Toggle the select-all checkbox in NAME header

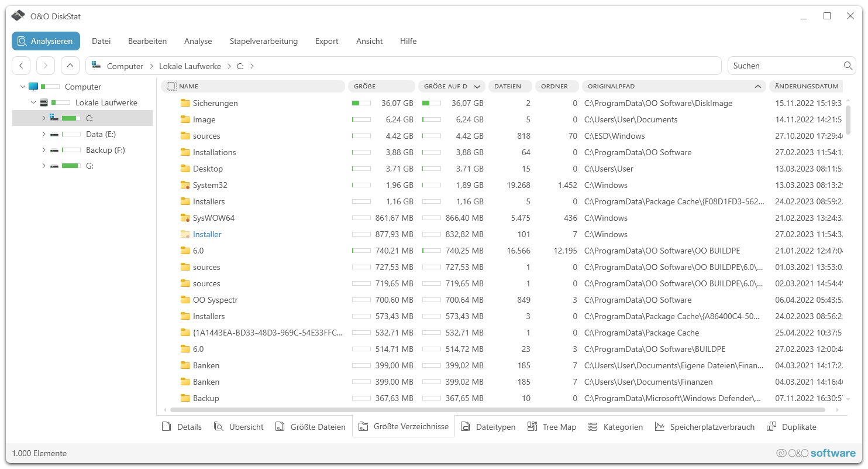(171, 86)
